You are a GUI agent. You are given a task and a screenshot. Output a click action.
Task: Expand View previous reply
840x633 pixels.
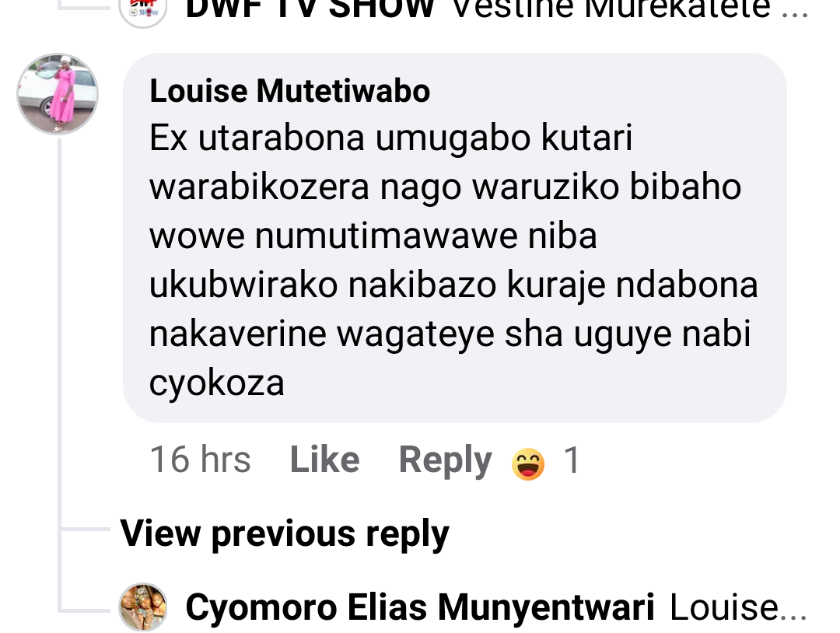285,534
